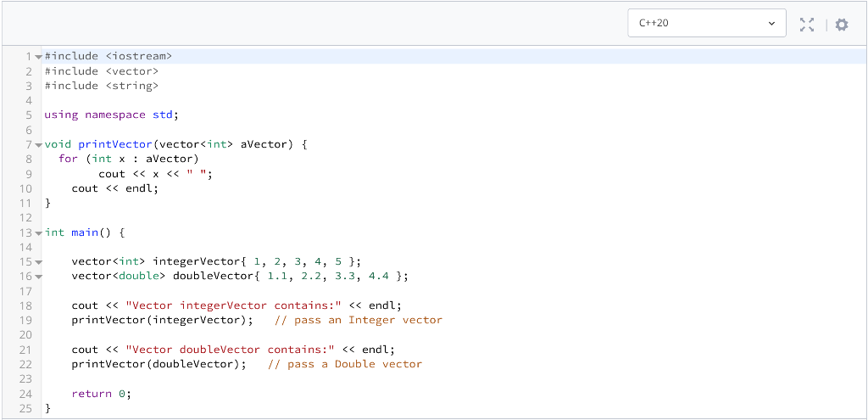Collapse the fold arrow on line 15
The width and height of the screenshot is (868, 420).
[38, 261]
